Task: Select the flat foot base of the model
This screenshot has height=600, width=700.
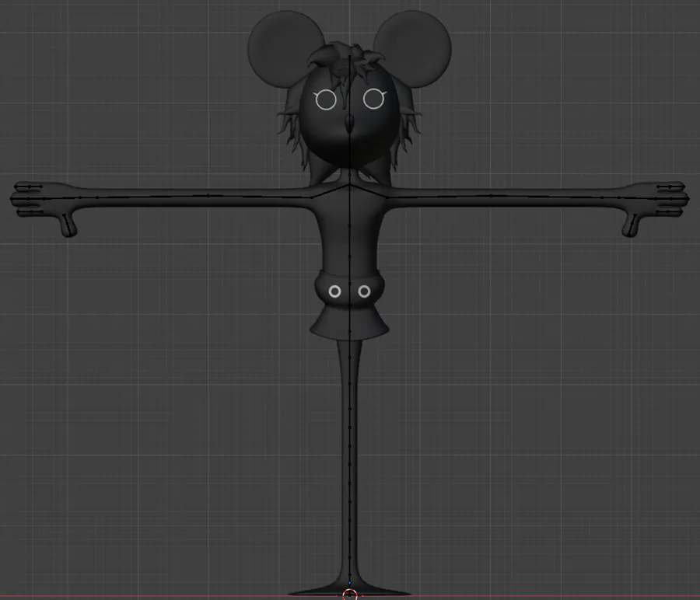Action: 349,590
